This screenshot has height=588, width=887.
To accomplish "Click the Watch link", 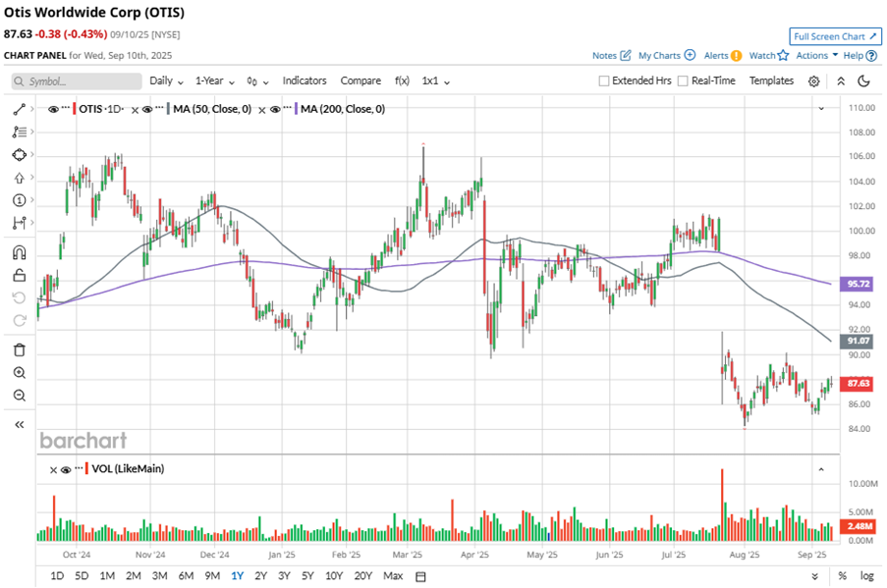I will click(762, 55).
